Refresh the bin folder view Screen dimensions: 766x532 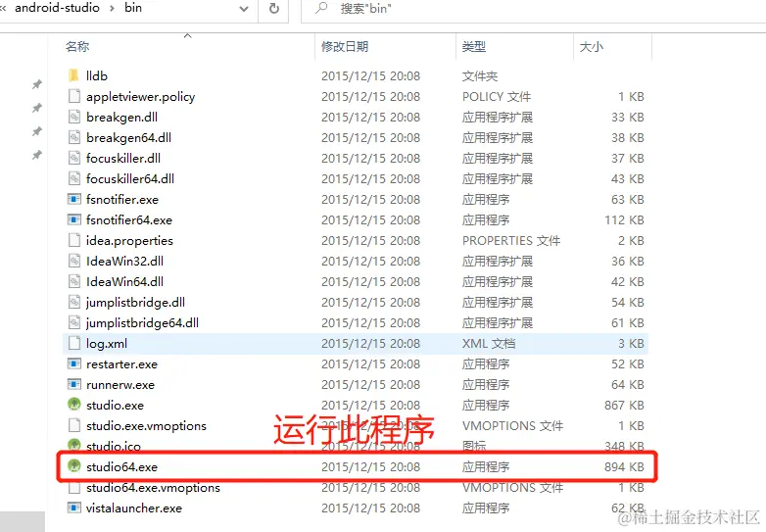tap(274, 8)
